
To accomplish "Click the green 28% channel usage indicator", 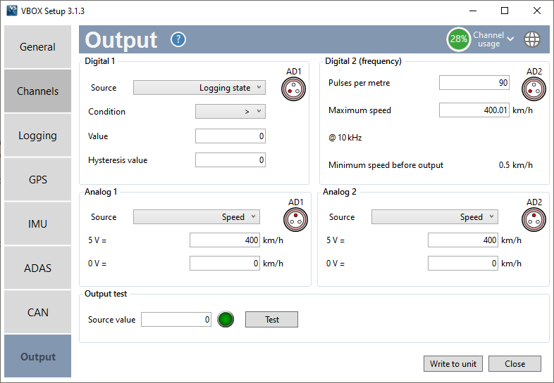I will 458,39.
